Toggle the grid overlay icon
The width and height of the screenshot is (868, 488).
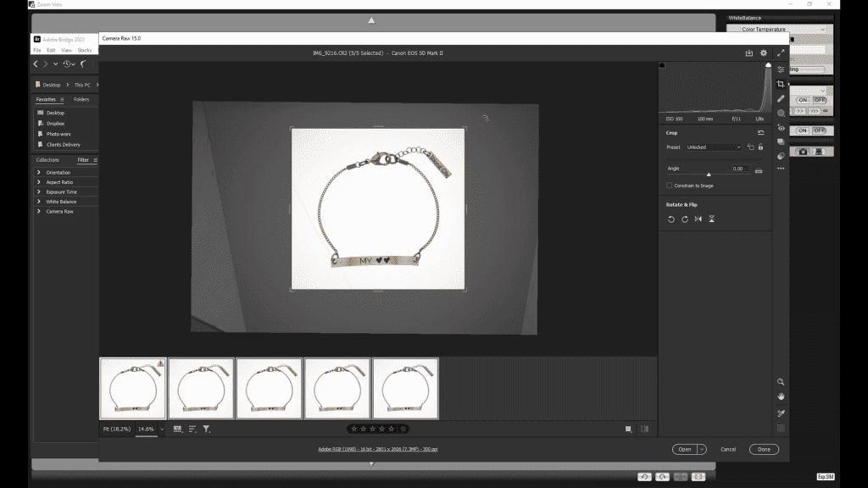point(781,428)
